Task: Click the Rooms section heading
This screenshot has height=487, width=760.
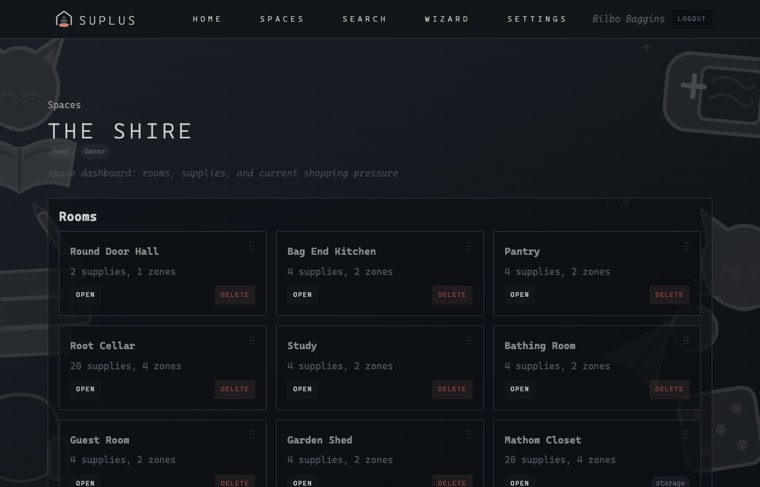Action: (x=78, y=217)
